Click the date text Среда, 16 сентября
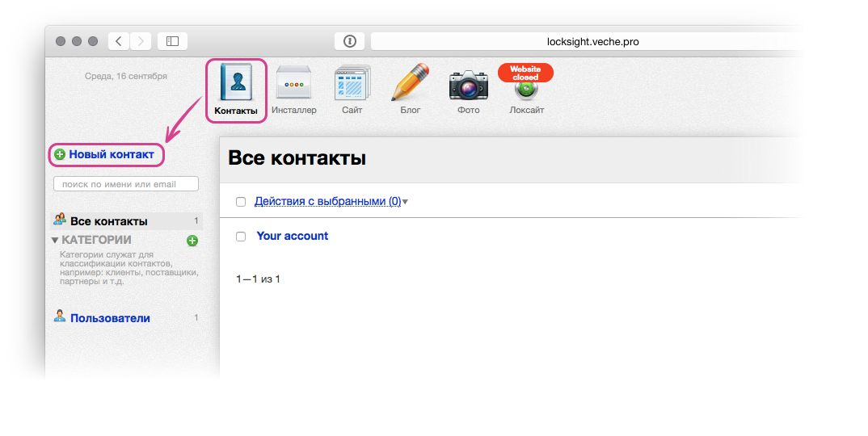 pyautogui.click(x=125, y=76)
